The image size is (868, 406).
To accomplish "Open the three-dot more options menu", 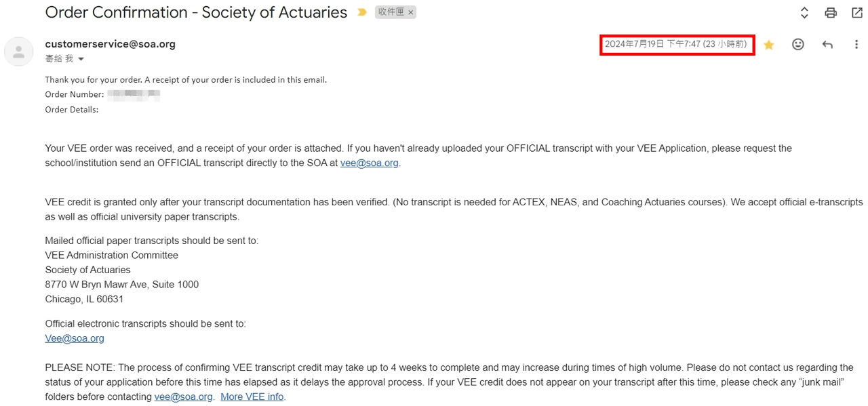I will [856, 45].
